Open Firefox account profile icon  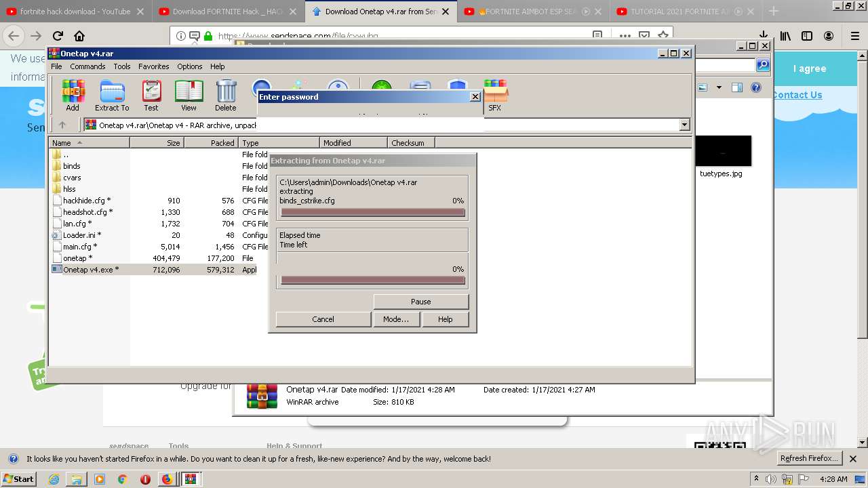click(x=829, y=36)
